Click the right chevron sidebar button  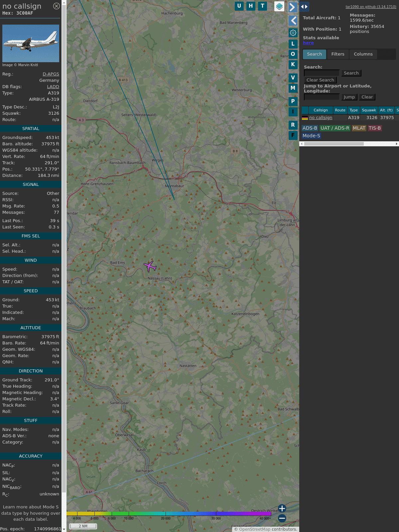tap(293, 7)
